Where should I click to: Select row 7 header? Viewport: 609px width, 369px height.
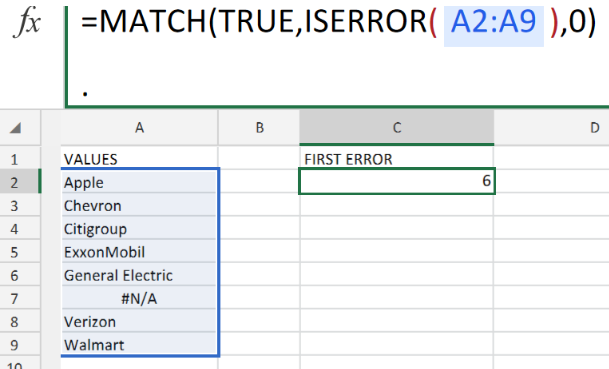14,299
